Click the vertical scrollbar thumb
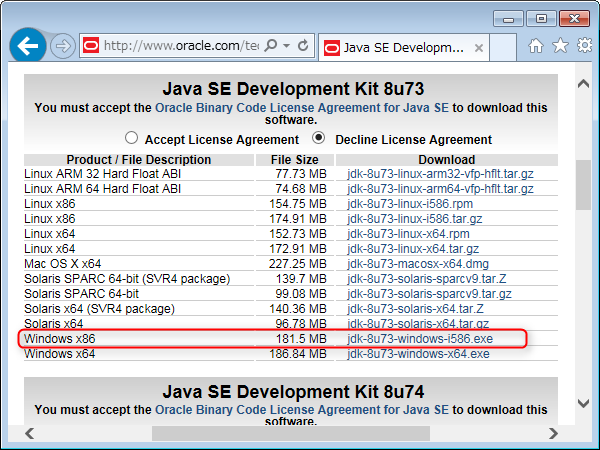The image size is (600, 450). pos(584,185)
